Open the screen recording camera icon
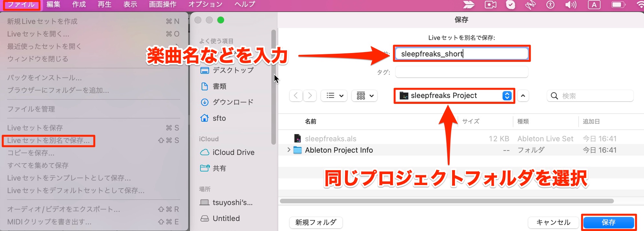Image resolution: width=644 pixels, height=231 pixels. click(491, 5)
